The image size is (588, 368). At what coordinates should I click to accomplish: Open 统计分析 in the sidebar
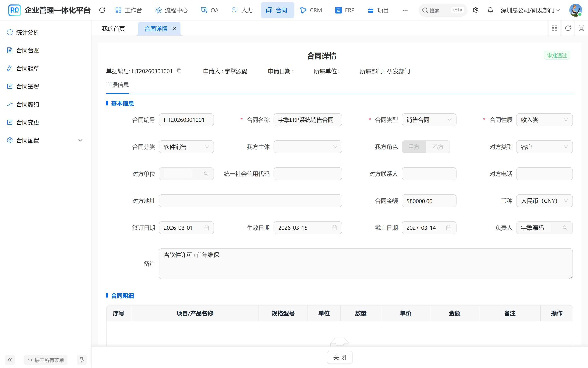[x=27, y=32]
